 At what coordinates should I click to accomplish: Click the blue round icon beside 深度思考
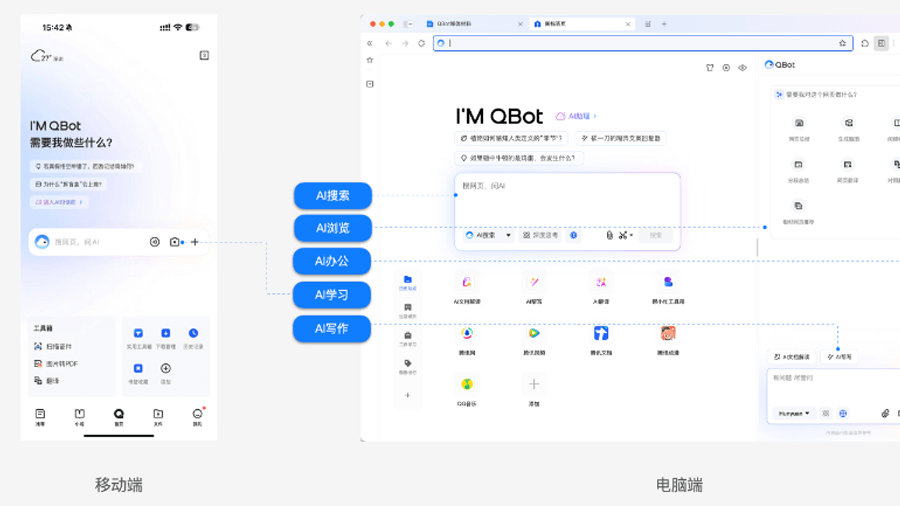point(573,235)
